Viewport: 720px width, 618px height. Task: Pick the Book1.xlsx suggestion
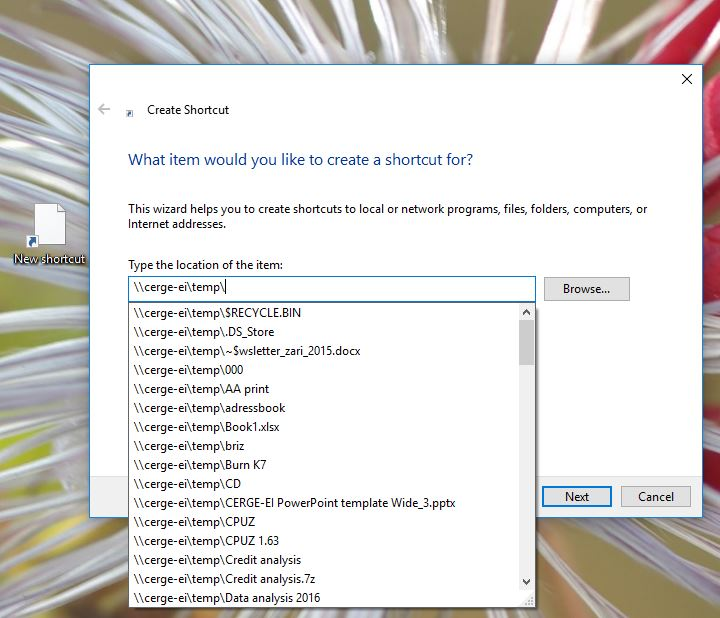coord(206,427)
